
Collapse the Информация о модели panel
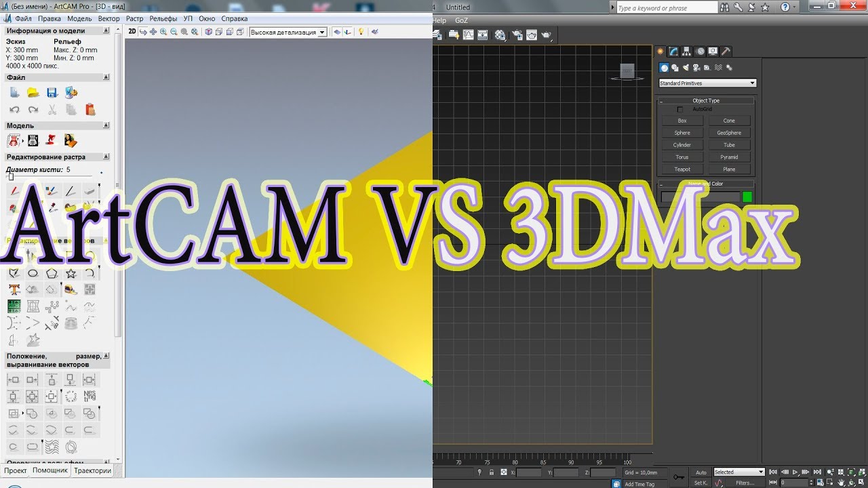tap(106, 30)
